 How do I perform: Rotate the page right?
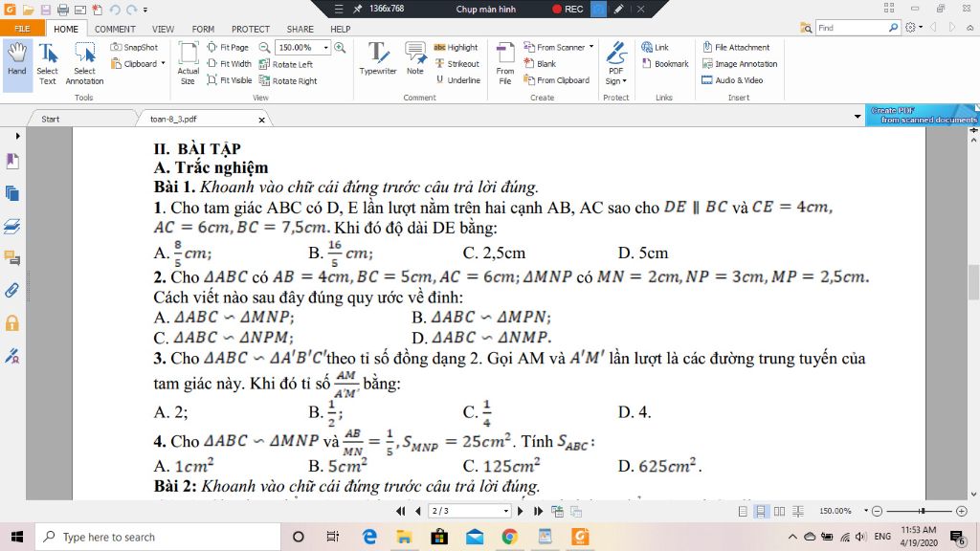point(288,80)
